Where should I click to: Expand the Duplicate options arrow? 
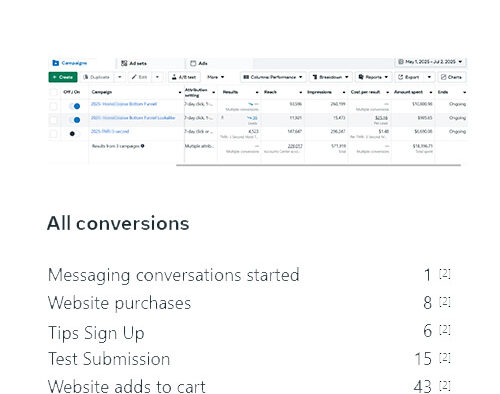click(x=120, y=77)
